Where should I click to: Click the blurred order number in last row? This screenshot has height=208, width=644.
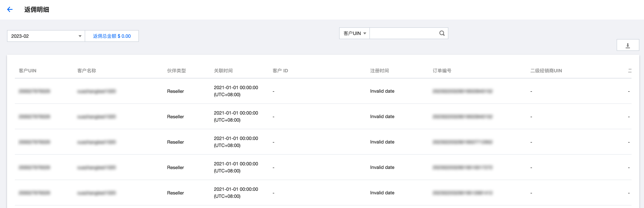tap(462, 193)
